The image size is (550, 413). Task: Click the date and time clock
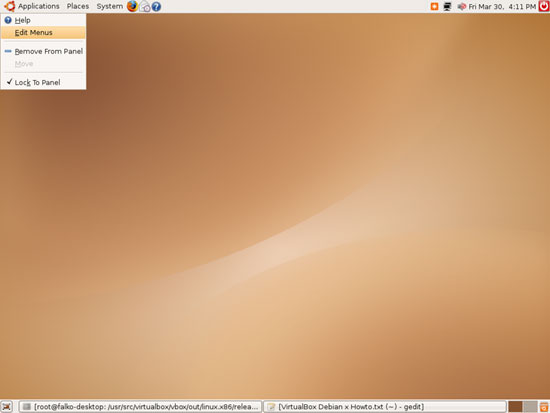tap(502, 6)
